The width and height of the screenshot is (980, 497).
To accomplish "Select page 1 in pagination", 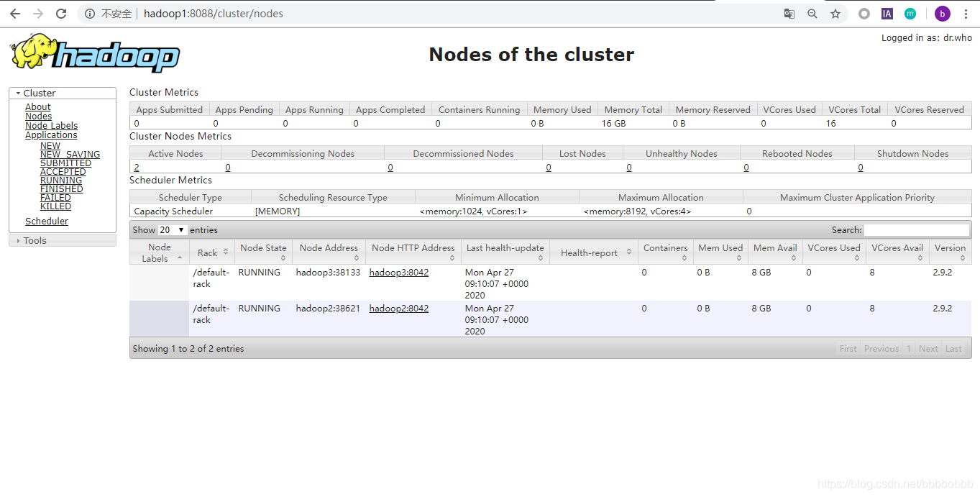I will tap(909, 349).
